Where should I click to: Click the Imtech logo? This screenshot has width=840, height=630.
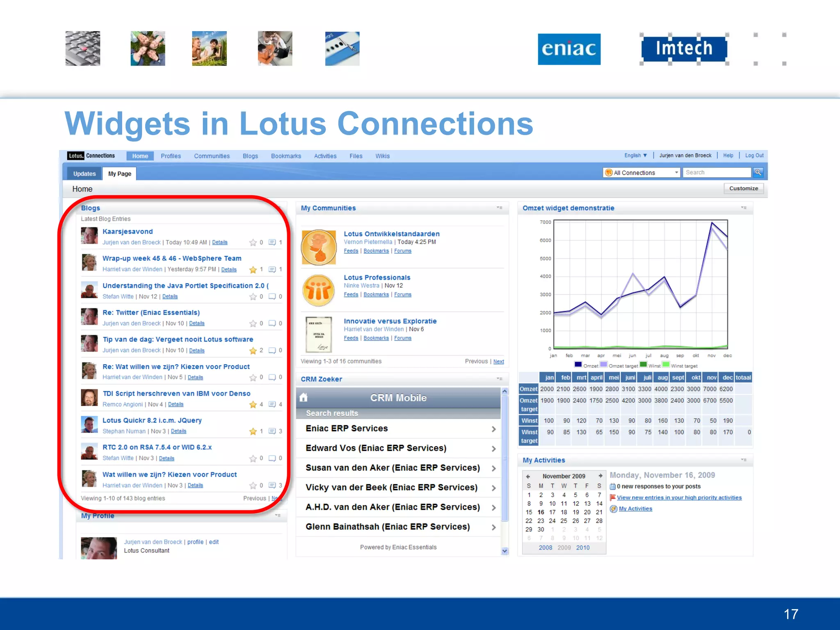tap(684, 49)
